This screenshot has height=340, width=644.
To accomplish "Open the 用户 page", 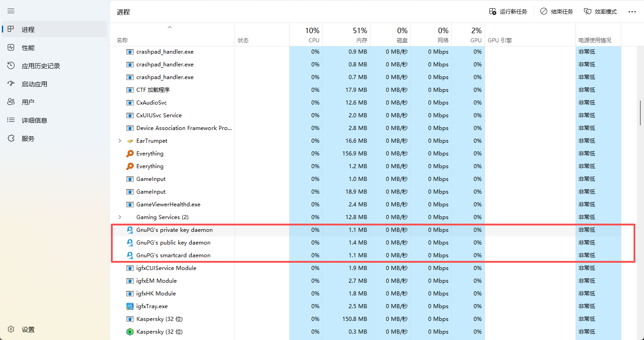I will (55, 102).
